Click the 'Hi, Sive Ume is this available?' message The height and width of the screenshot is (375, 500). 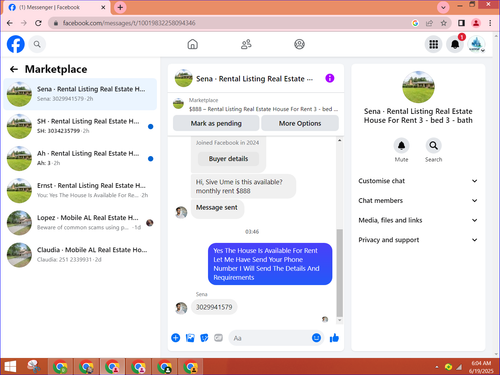(x=243, y=186)
